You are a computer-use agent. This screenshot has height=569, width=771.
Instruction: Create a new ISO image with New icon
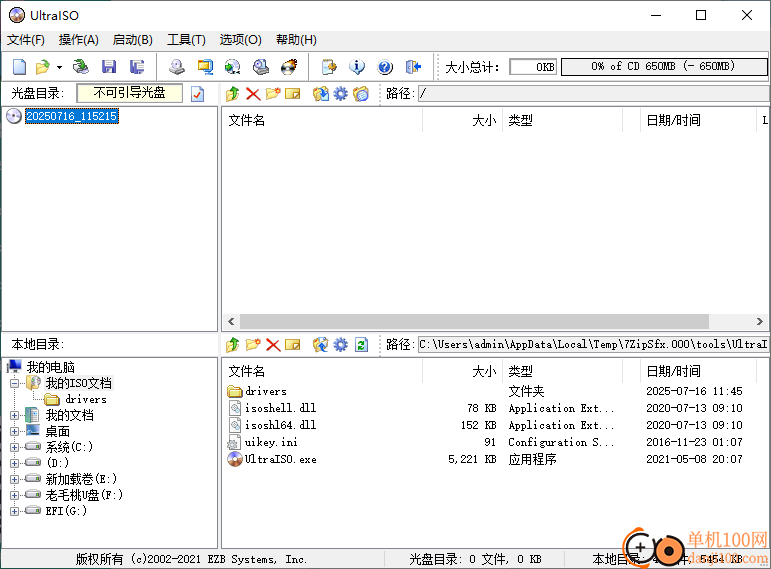point(19,66)
